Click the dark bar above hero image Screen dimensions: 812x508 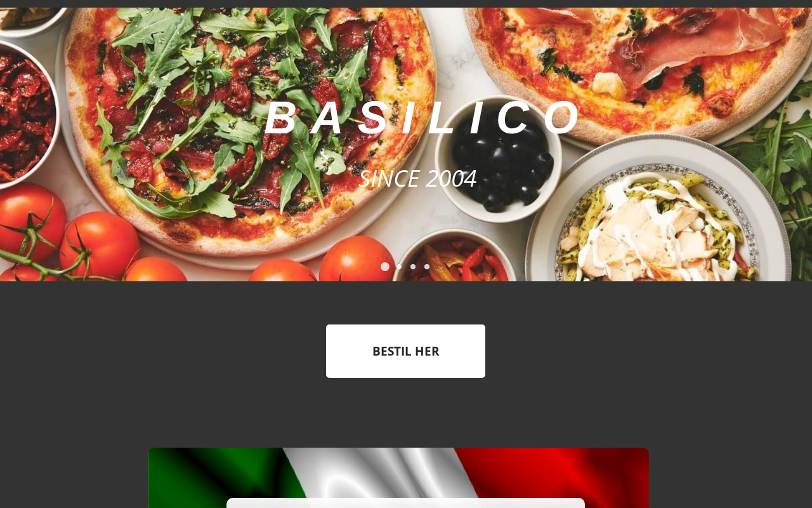click(406, 4)
